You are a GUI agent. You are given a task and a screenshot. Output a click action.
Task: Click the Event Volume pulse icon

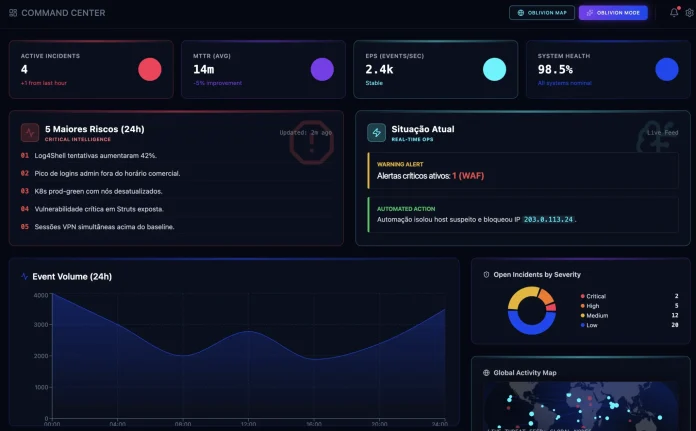(x=24, y=277)
